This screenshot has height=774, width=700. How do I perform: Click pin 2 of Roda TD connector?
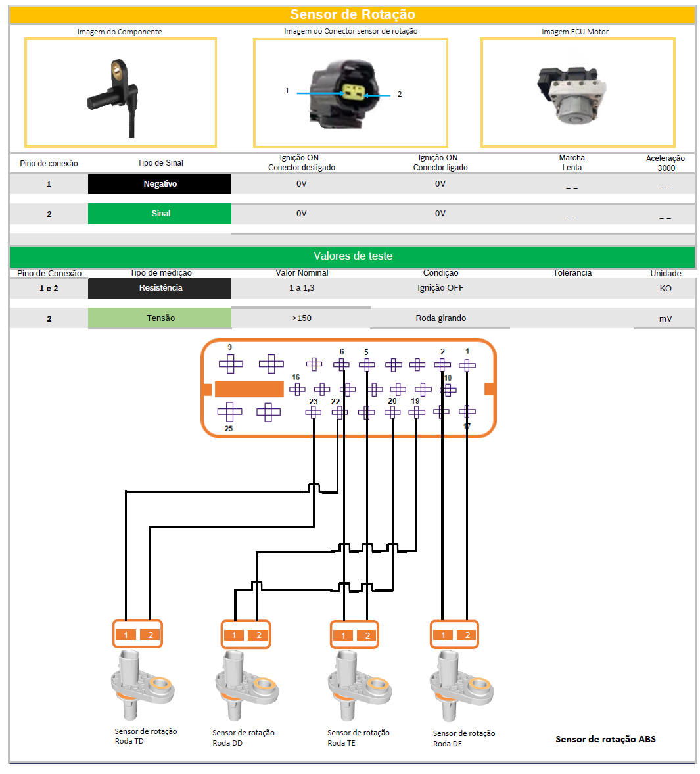pyautogui.click(x=151, y=635)
